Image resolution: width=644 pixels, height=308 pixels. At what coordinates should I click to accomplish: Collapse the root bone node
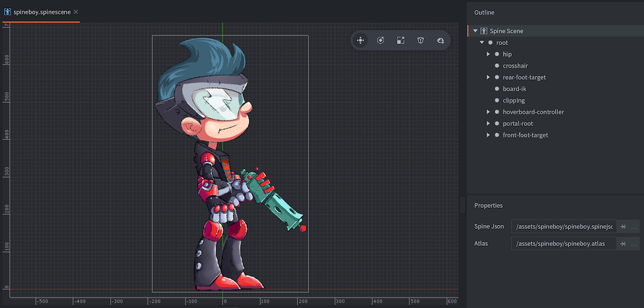point(482,43)
